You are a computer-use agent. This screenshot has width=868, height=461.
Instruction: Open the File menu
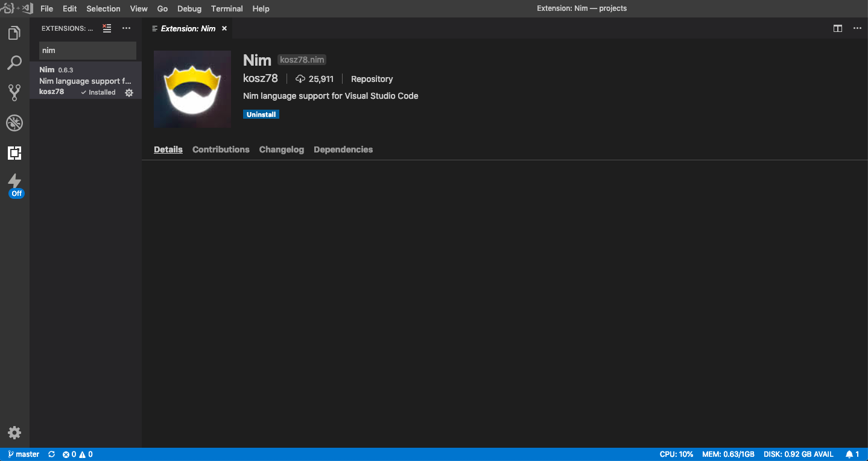coord(47,8)
